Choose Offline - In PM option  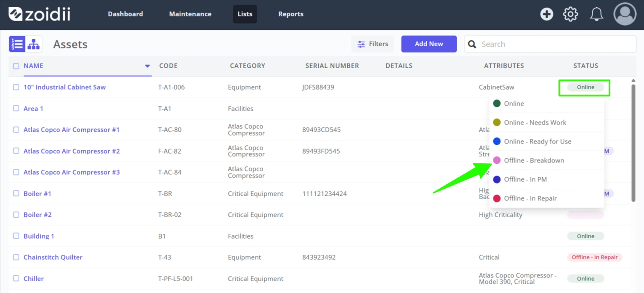[x=547, y=179]
